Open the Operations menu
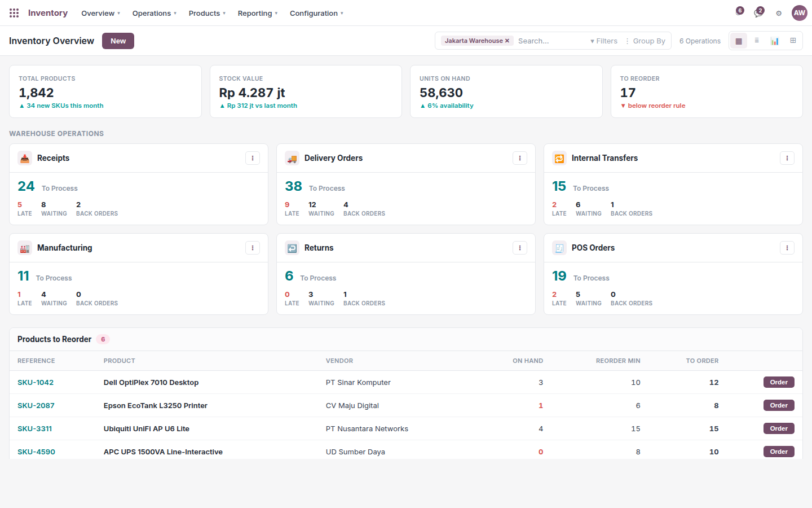Screen dimensions: 812x508 click(155, 13)
